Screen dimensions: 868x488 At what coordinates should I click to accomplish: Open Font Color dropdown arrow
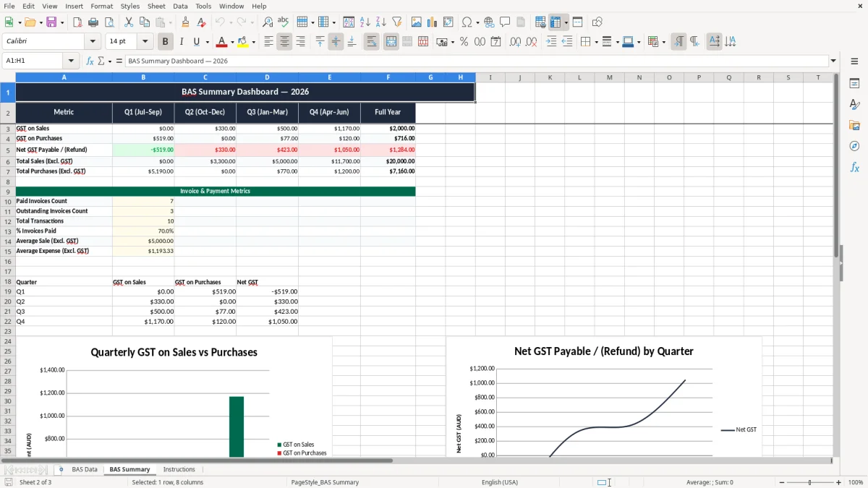pyautogui.click(x=232, y=42)
